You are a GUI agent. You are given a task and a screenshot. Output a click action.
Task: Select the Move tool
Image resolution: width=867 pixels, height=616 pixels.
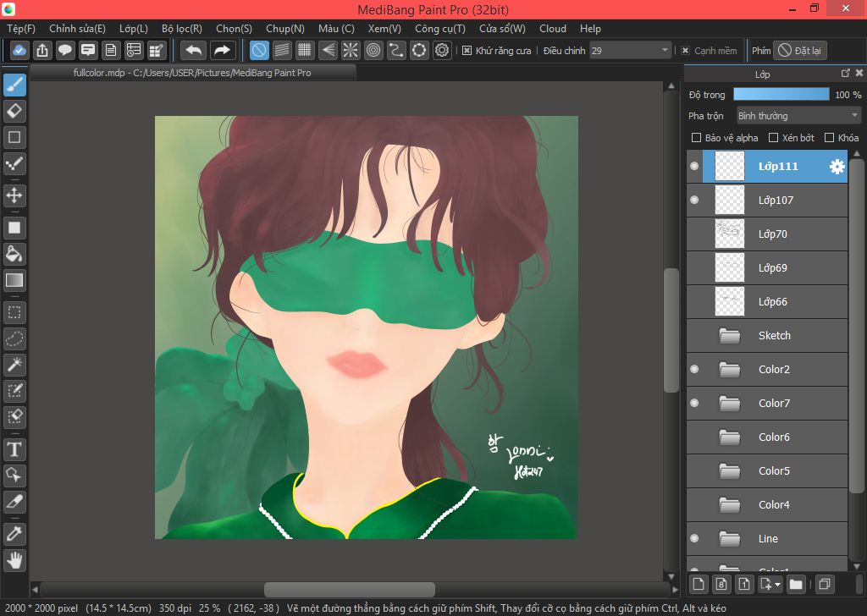point(14,195)
